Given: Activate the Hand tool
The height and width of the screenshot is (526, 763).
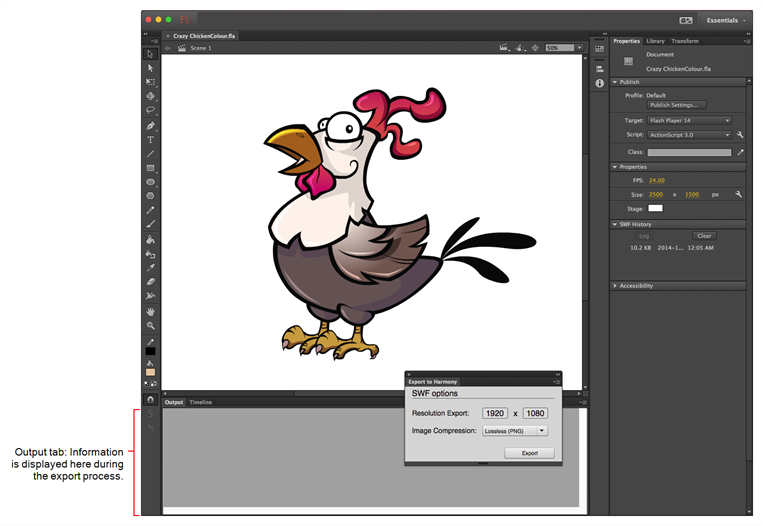Looking at the screenshot, I should coord(151,312).
